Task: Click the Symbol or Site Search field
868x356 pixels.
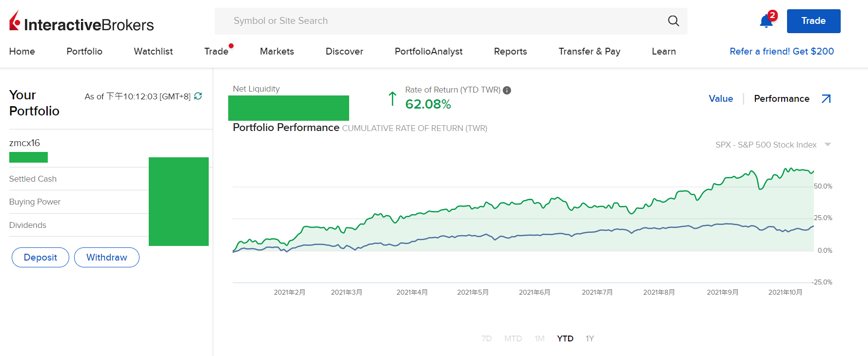Action: (439, 21)
